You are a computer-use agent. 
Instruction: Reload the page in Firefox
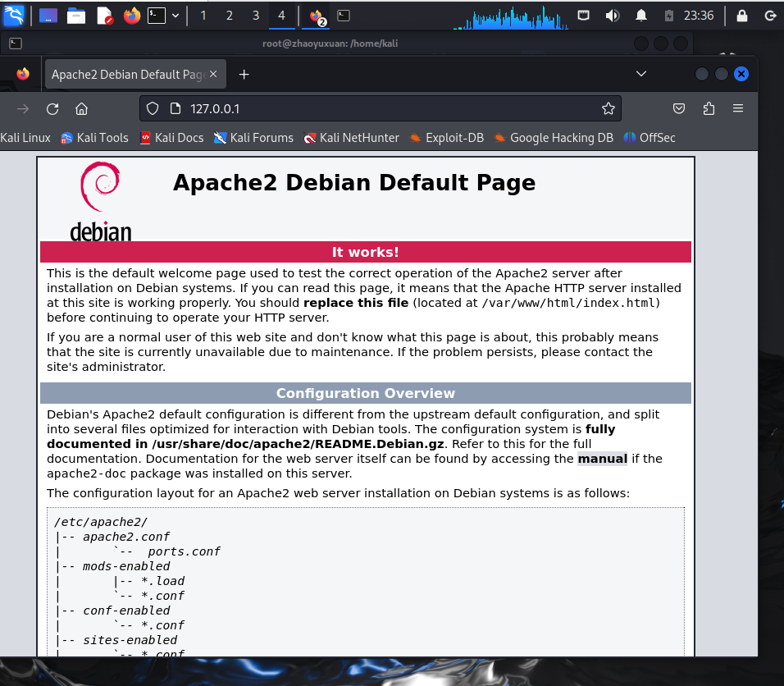(52, 108)
